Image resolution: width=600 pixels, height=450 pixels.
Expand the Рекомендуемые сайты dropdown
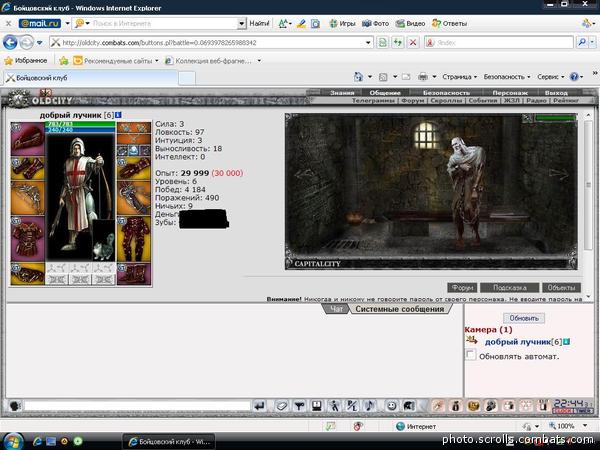(x=157, y=61)
